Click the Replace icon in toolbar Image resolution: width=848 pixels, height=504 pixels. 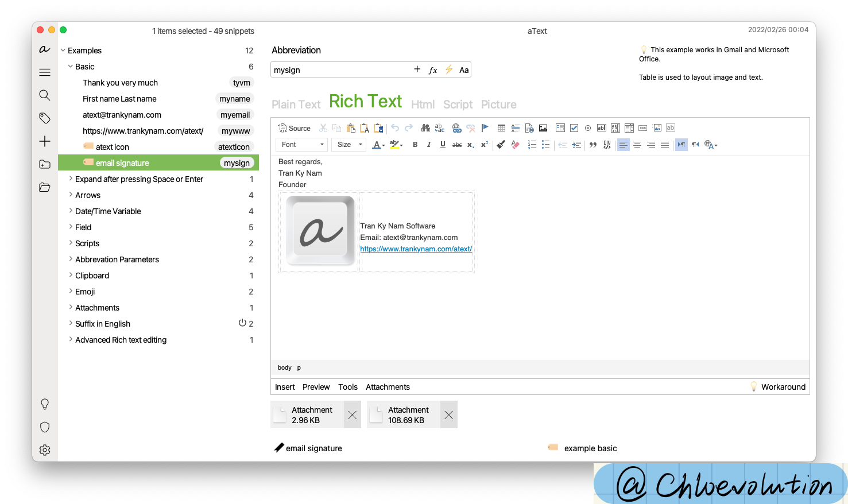[440, 128]
